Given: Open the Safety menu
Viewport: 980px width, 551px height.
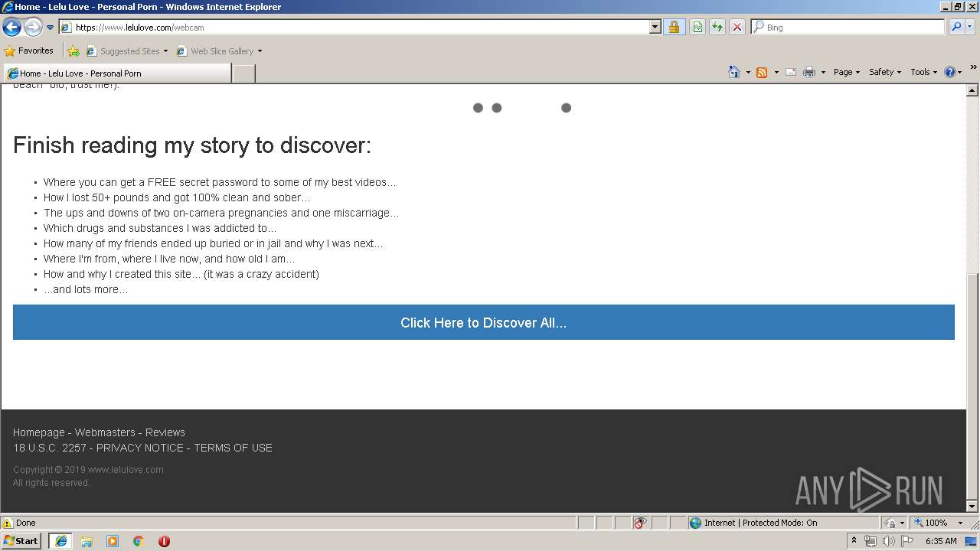Looking at the screenshot, I should pos(884,72).
